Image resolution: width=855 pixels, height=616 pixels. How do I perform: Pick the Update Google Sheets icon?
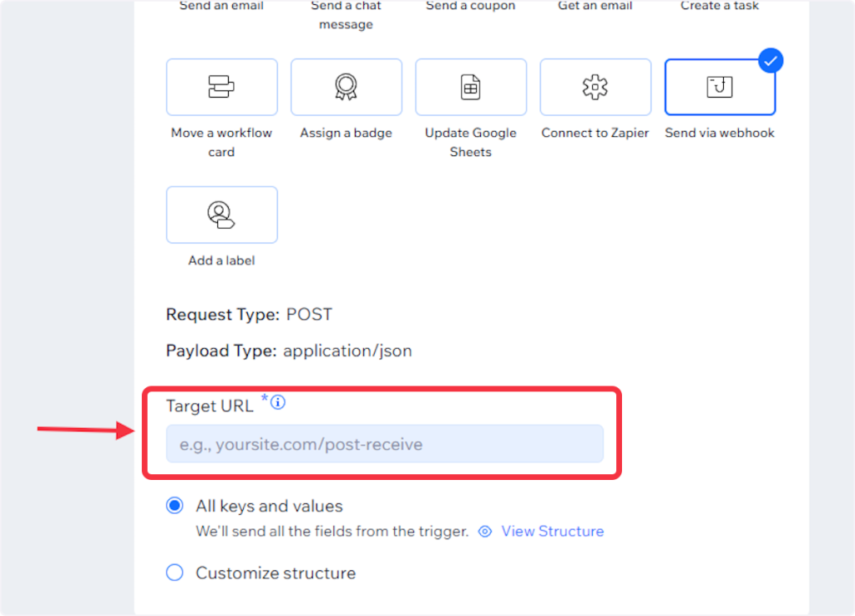pyautogui.click(x=471, y=87)
